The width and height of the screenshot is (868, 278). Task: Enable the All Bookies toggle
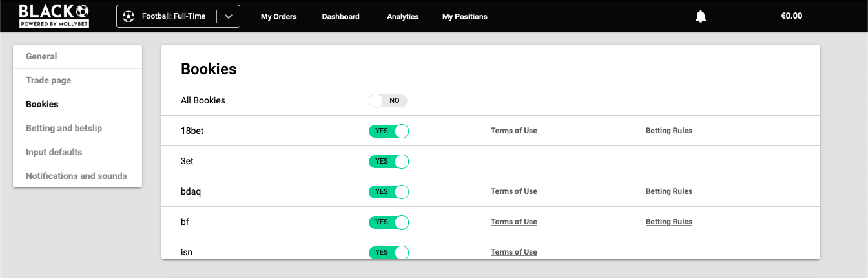tap(388, 101)
